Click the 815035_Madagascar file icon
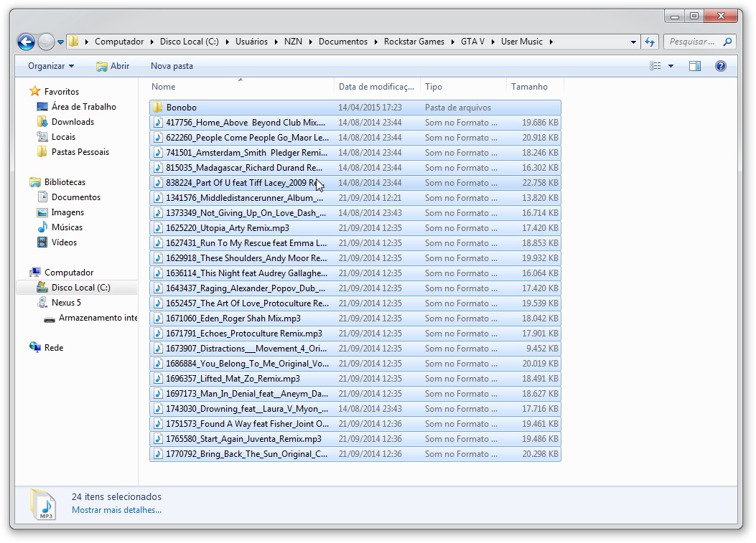 pyautogui.click(x=158, y=168)
